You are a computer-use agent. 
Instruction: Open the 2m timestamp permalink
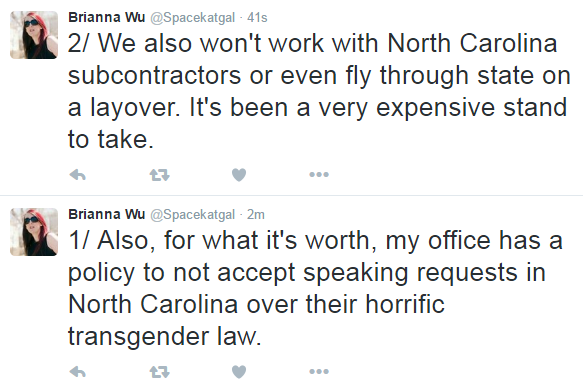[x=256, y=214]
